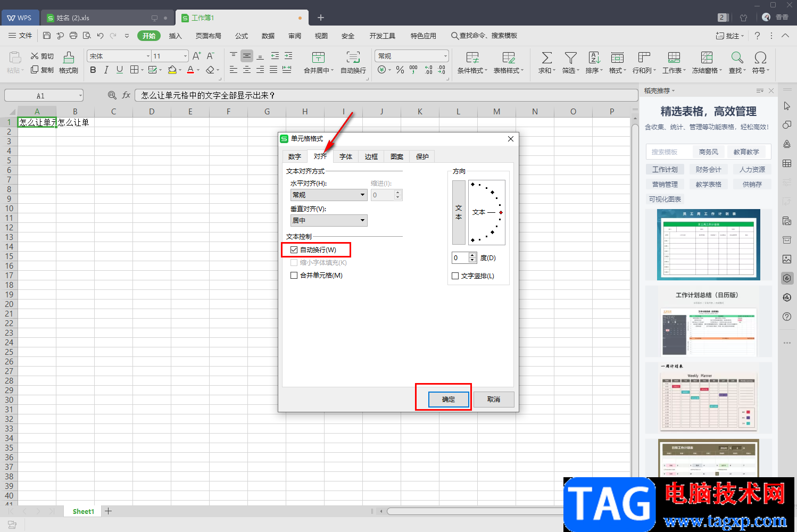The height and width of the screenshot is (532, 797).
Task: Open the 文件 file menu
Action: (20, 36)
